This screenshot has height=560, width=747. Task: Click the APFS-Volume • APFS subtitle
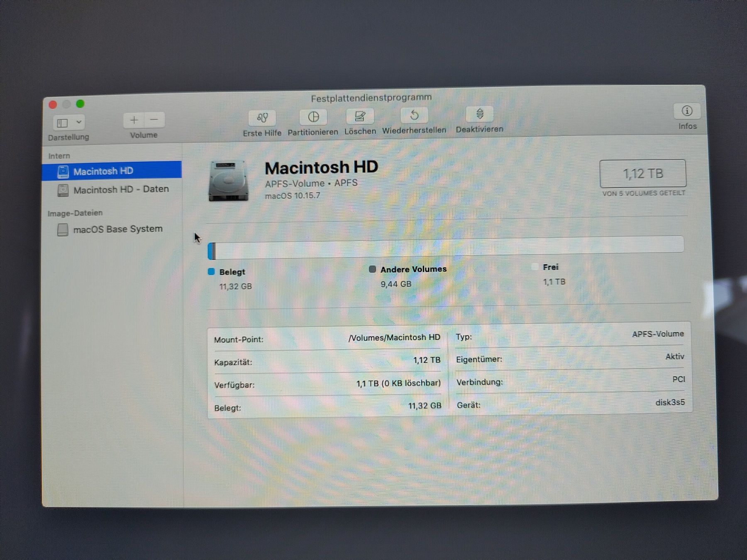click(311, 183)
